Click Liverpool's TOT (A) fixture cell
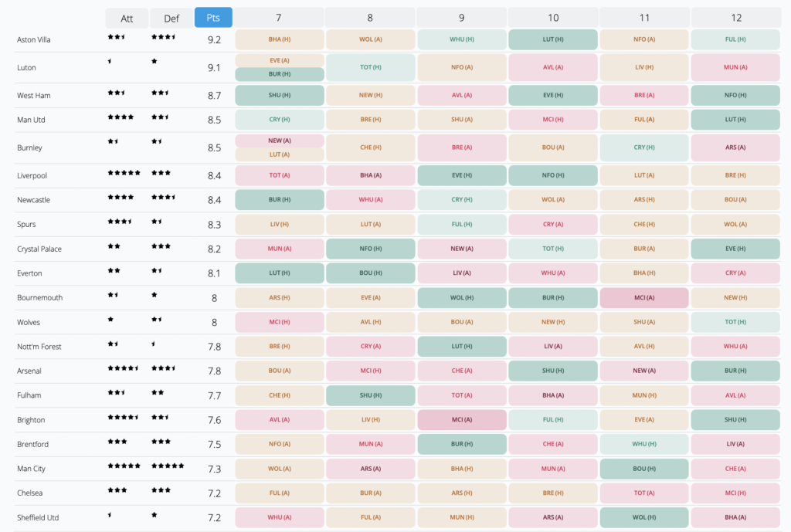This screenshot has width=791, height=532. 280,175
